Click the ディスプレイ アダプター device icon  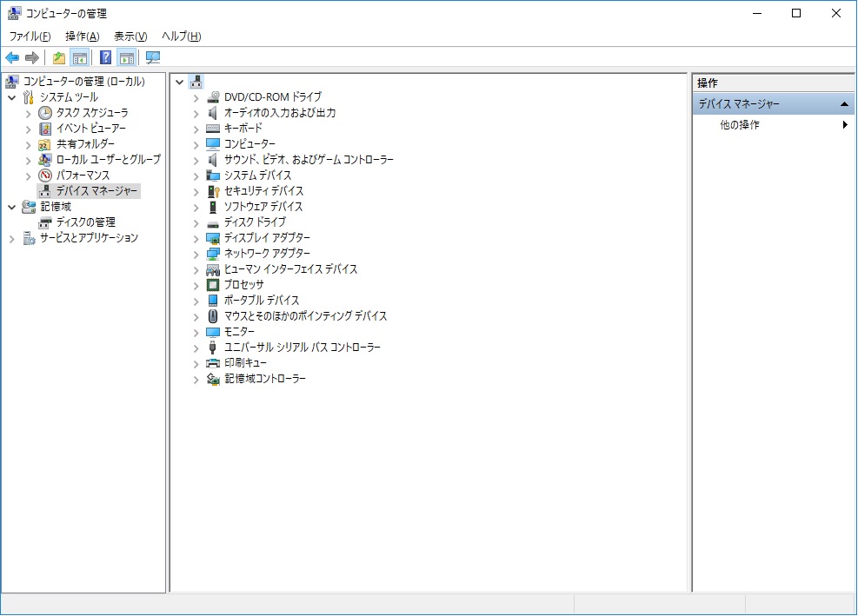click(213, 238)
